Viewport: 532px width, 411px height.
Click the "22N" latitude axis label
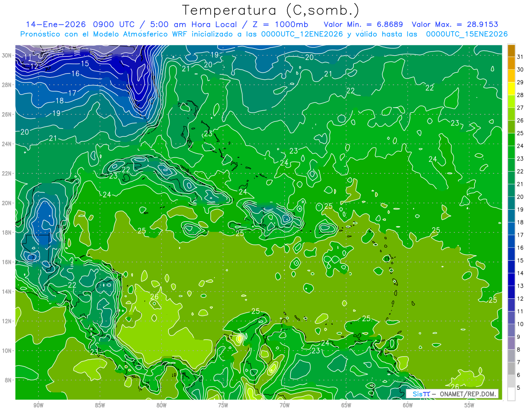click(8, 173)
